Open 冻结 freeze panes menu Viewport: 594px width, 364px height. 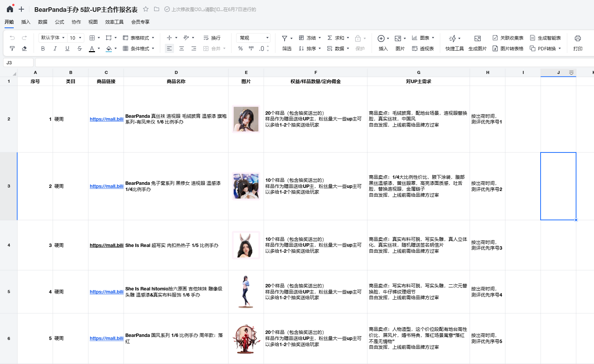[x=310, y=38]
